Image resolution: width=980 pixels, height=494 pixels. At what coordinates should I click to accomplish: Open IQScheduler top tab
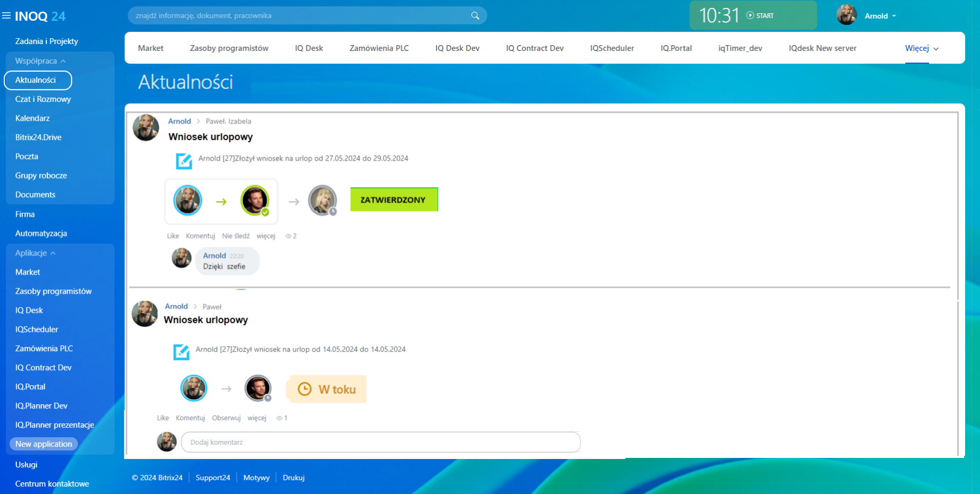pyautogui.click(x=612, y=48)
